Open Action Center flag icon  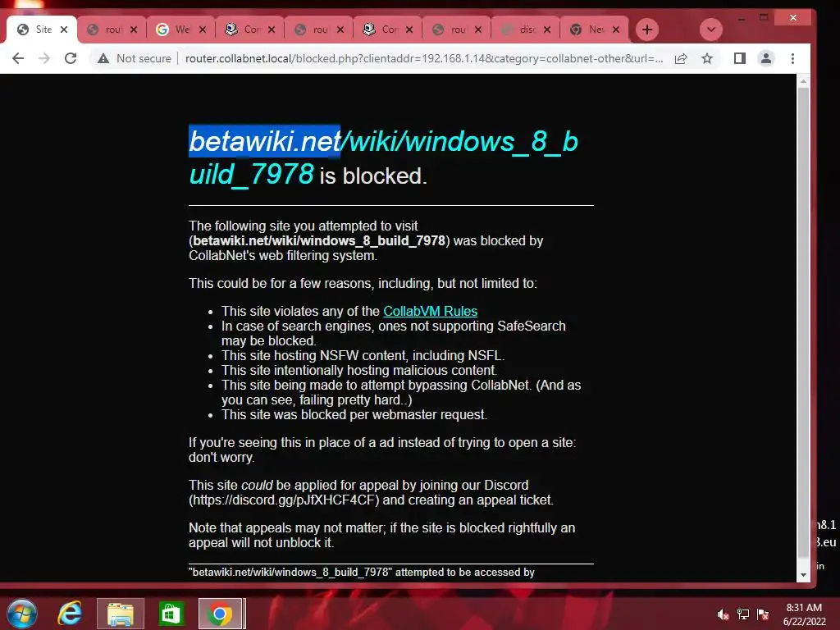pos(763,614)
